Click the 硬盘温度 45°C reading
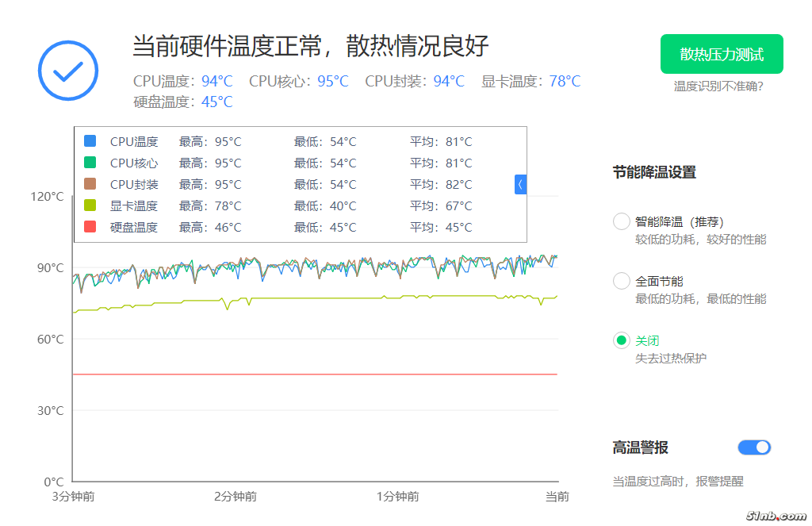The width and height of the screenshot is (812, 526). pos(216,102)
